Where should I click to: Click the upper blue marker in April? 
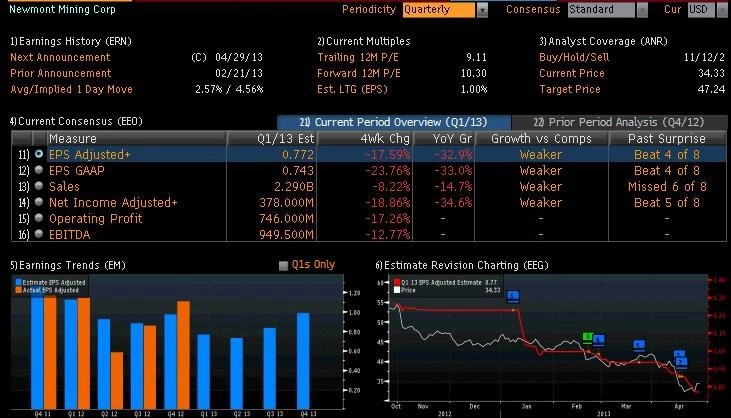(x=679, y=355)
